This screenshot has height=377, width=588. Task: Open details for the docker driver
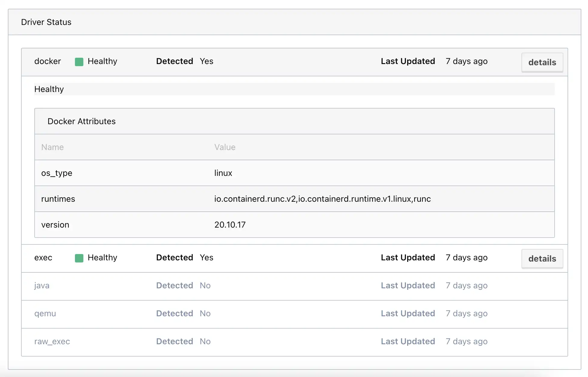coord(542,62)
